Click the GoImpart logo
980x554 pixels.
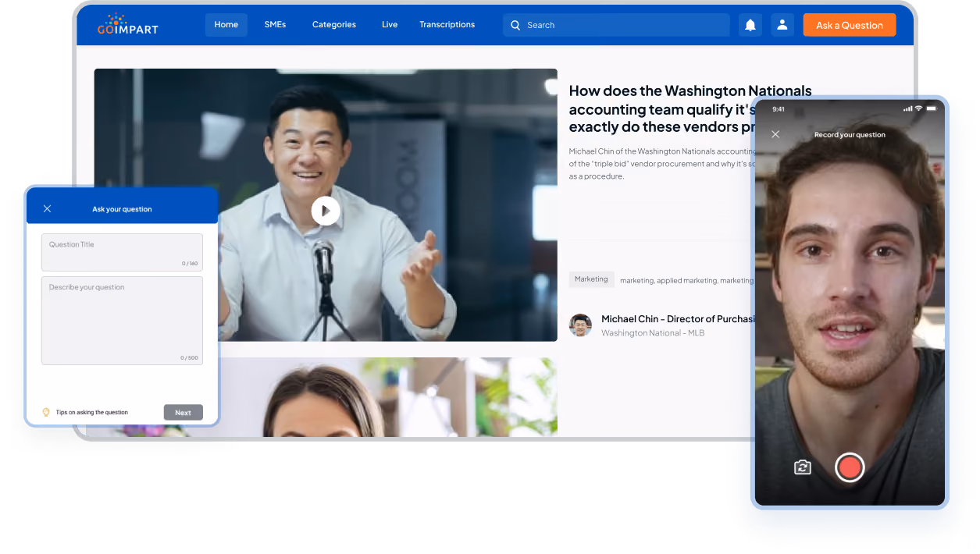[128, 24]
